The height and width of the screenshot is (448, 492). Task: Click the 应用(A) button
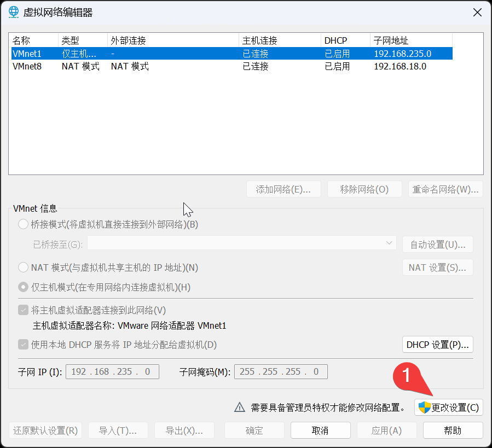[387, 430]
